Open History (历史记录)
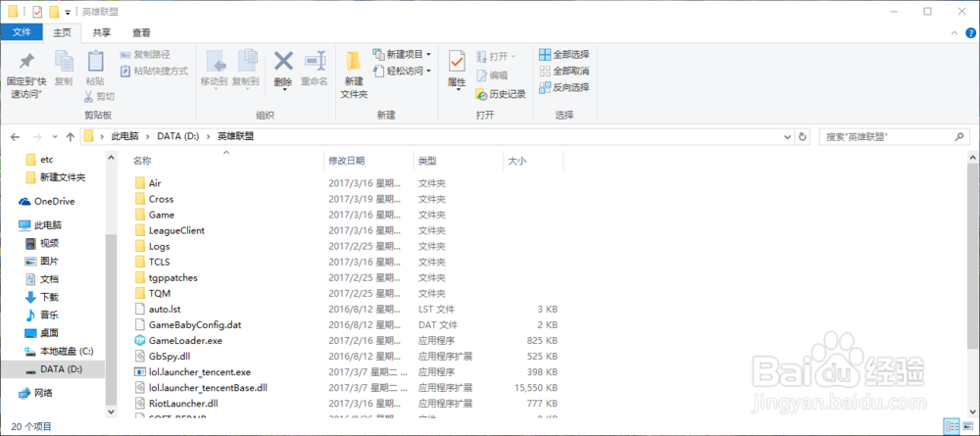 click(x=501, y=94)
